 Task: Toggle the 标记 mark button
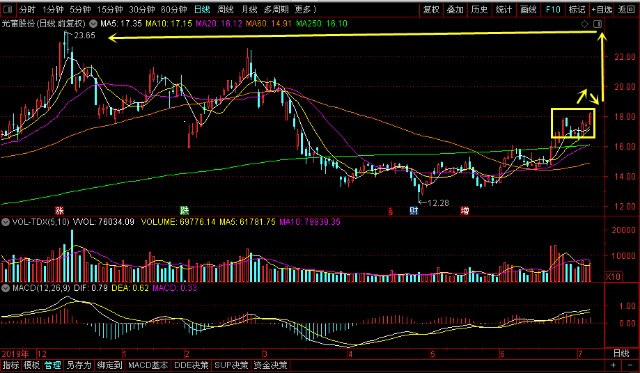click(x=576, y=9)
